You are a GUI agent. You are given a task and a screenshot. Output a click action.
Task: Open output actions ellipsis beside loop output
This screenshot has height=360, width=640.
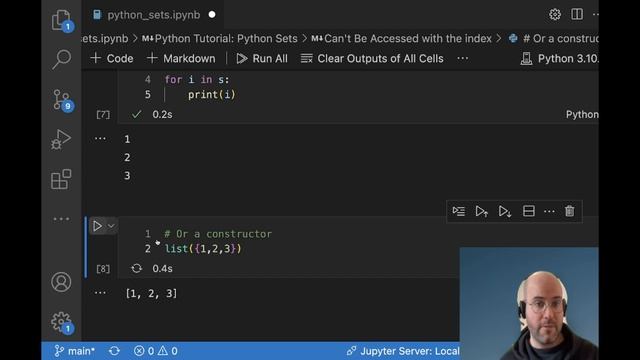point(100,139)
